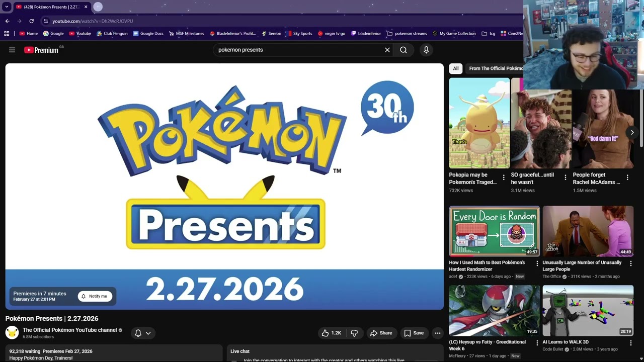Close the Pokémon Presents browser tab
The width and height of the screenshot is (644, 362).
(x=86, y=7)
